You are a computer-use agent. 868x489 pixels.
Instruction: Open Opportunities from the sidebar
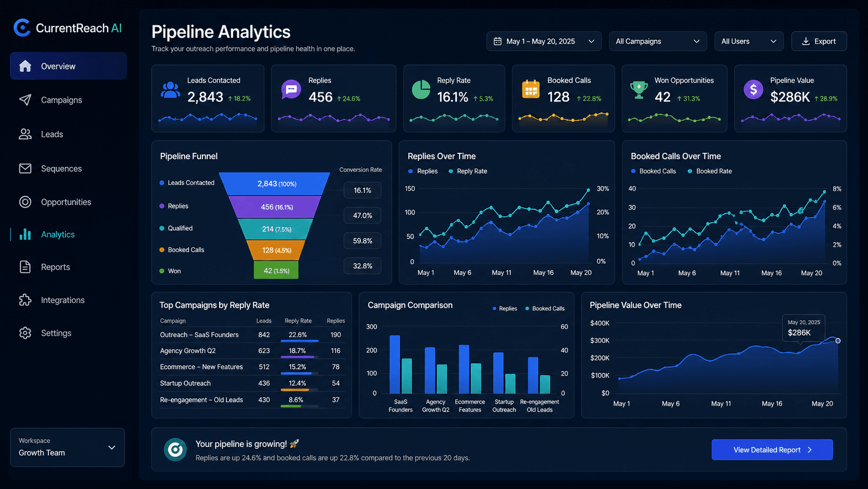pyautogui.click(x=69, y=202)
